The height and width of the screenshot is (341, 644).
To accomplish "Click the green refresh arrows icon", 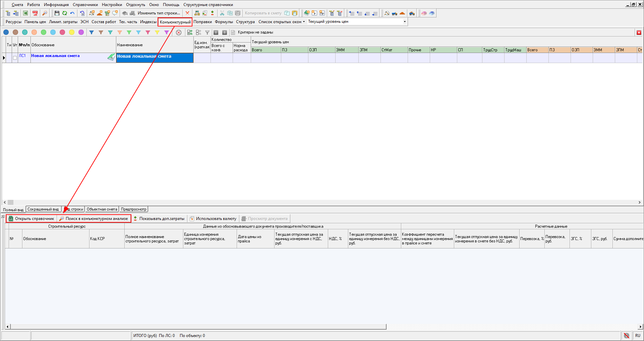I will [x=64, y=13].
